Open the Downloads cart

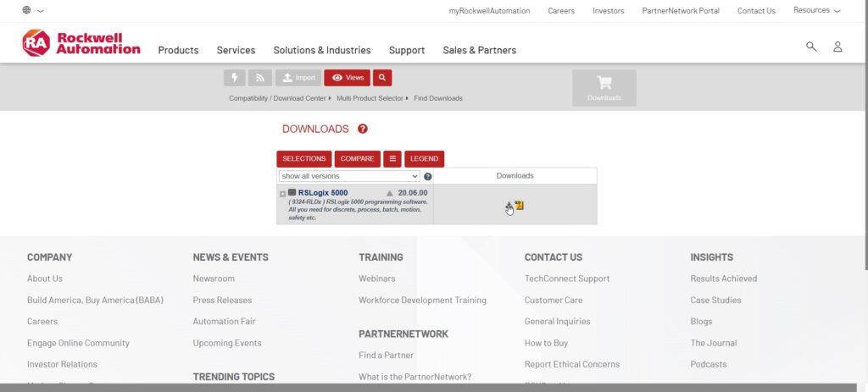point(604,87)
